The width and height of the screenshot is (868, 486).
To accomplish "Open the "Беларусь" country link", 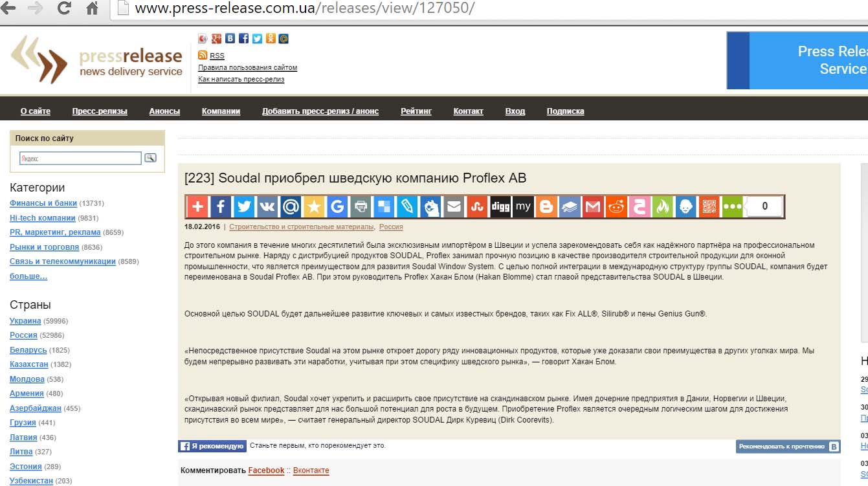I will [x=28, y=350].
